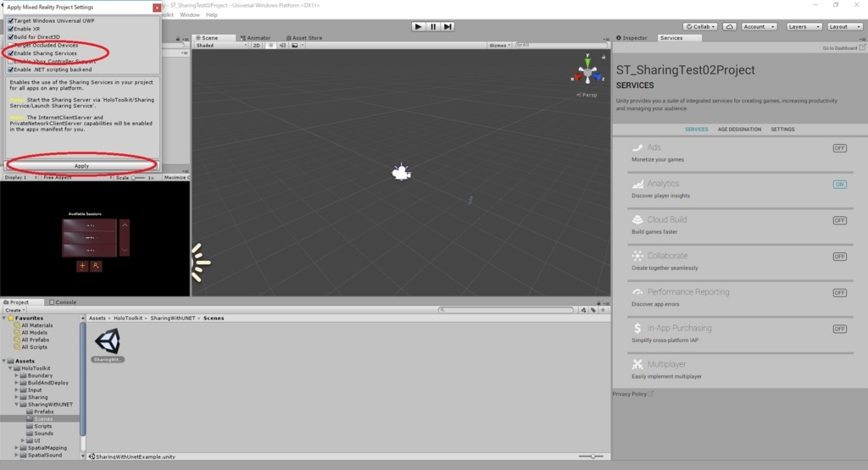868x470 pixels.
Task: Turn on the Collaborate service toggle
Action: 840,257
